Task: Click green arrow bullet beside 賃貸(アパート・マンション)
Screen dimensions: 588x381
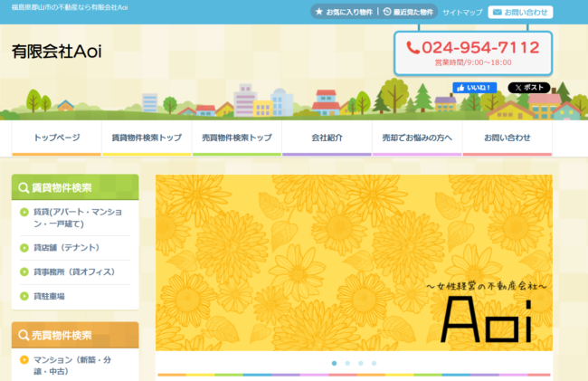Action: [24, 213]
